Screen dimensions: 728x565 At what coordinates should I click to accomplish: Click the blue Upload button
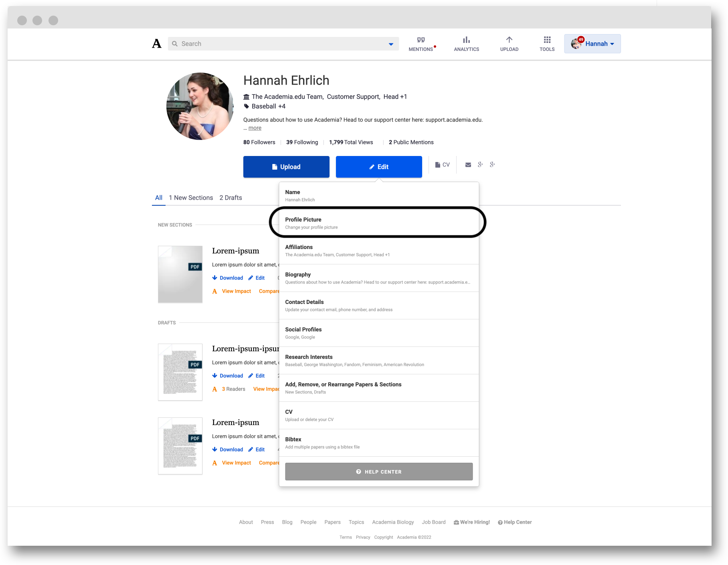tap(286, 166)
